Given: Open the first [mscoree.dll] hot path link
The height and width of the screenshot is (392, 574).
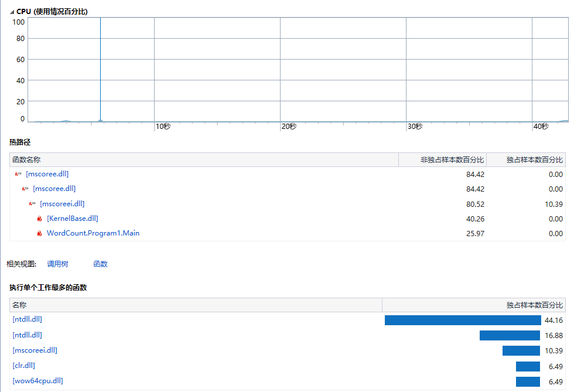Looking at the screenshot, I should click(x=47, y=174).
